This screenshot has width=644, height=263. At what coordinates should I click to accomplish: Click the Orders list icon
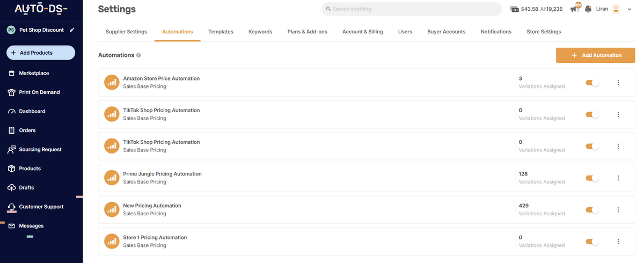click(x=11, y=130)
